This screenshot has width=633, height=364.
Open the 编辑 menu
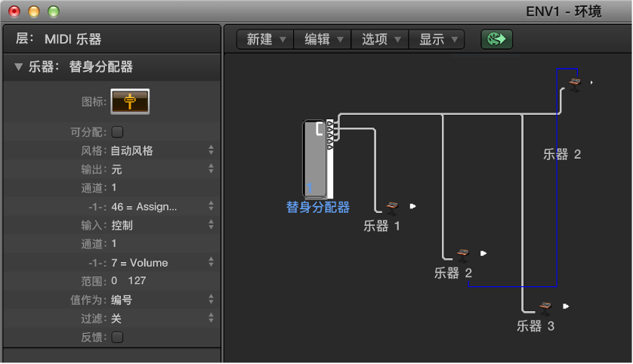[323, 39]
